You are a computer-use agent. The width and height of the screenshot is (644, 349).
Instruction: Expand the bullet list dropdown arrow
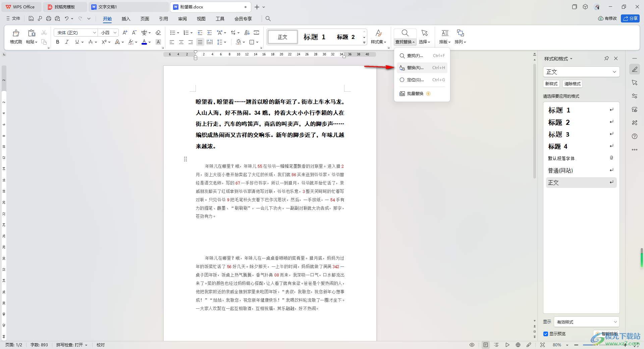pos(178,33)
